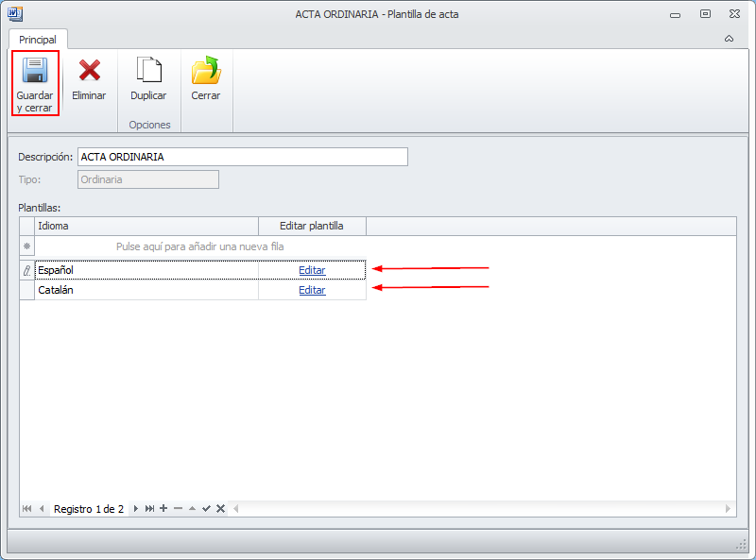Remove the record with the minus button
This screenshot has width=756, height=560.
[x=178, y=508]
